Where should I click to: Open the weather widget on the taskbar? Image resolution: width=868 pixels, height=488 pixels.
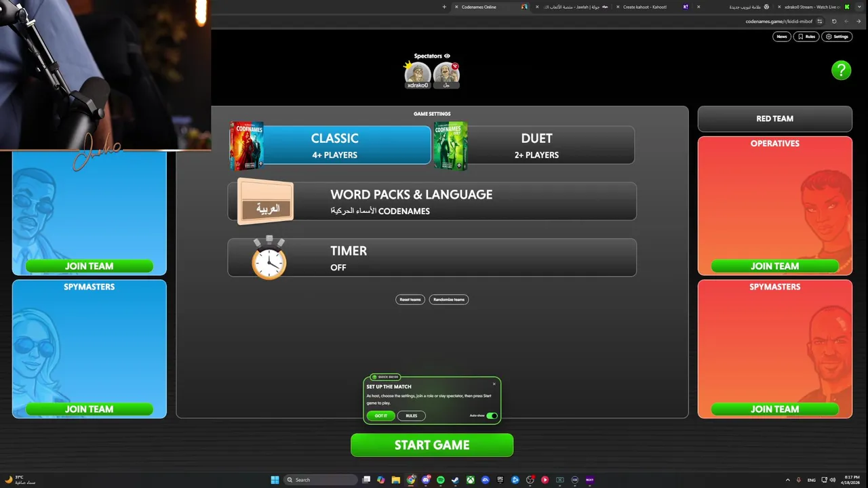(20, 480)
